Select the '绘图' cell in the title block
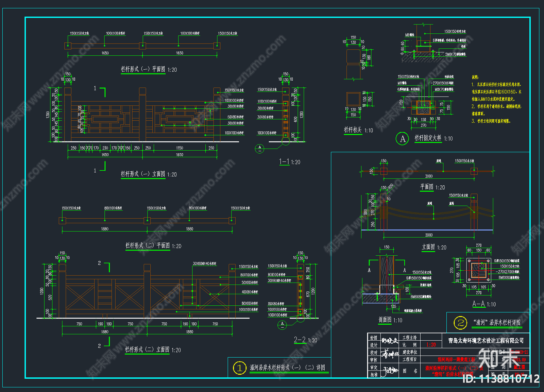544x392 pixels. (373, 338)
